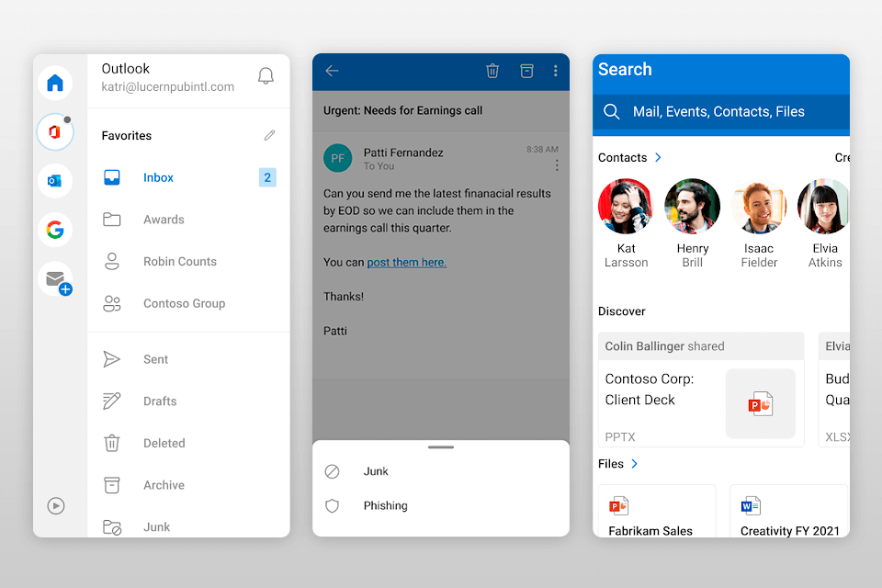
Task: Open the Fabrikam Sales file
Action: 656,510
